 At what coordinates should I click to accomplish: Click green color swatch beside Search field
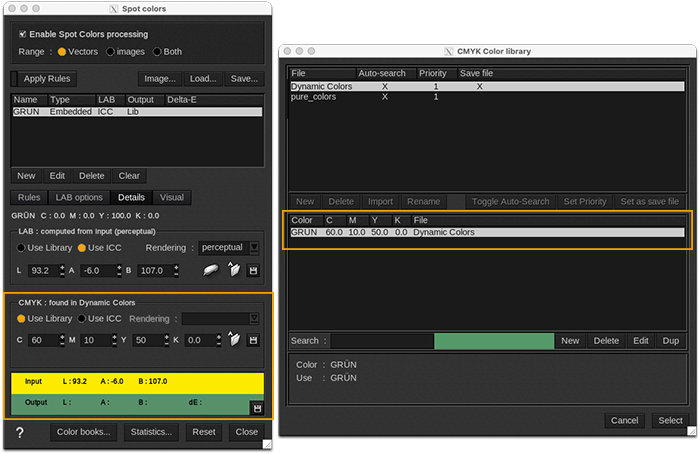click(x=493, y=341)
